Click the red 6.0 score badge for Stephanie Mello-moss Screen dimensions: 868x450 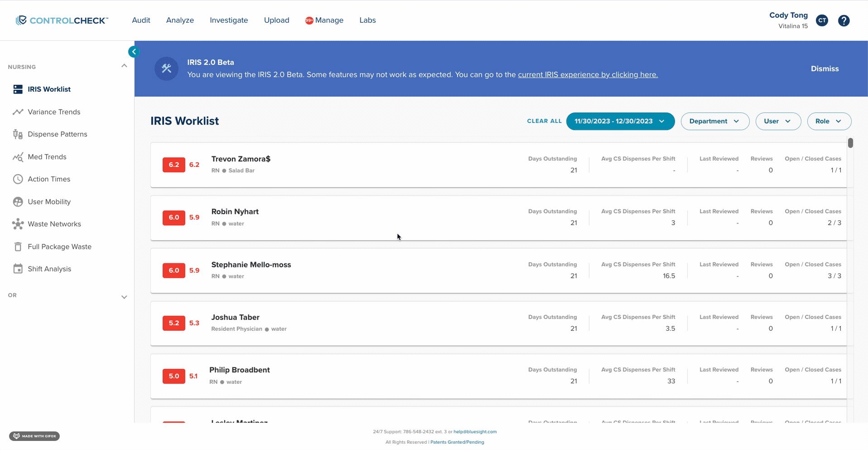pyautogui.click(x=174, y=271)
